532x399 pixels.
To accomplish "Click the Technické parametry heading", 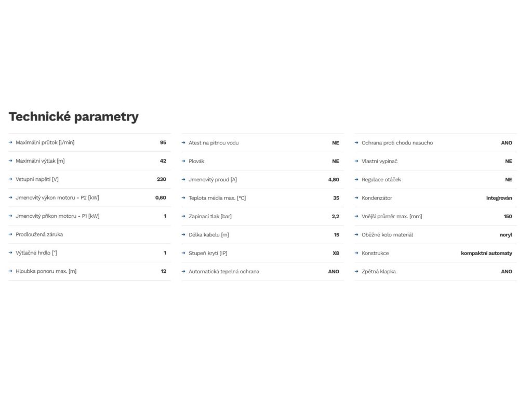I will tap(74, 116).
